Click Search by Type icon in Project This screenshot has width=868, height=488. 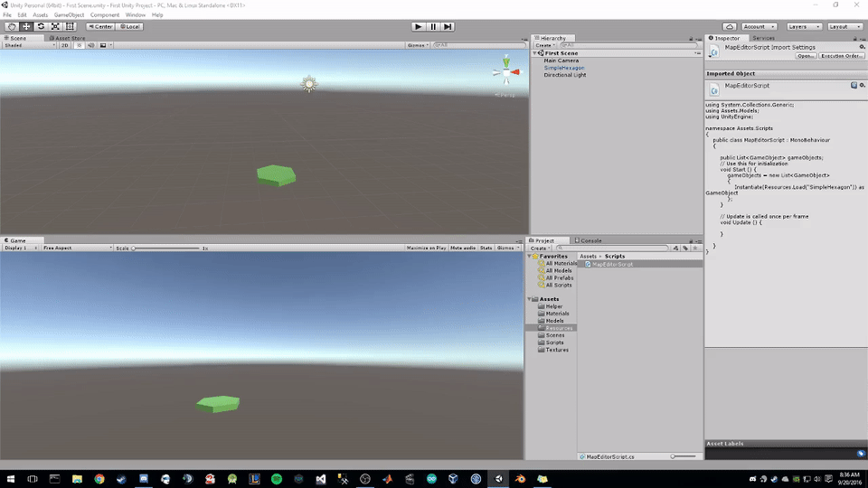pyautogui.click(x=676, y=249)
